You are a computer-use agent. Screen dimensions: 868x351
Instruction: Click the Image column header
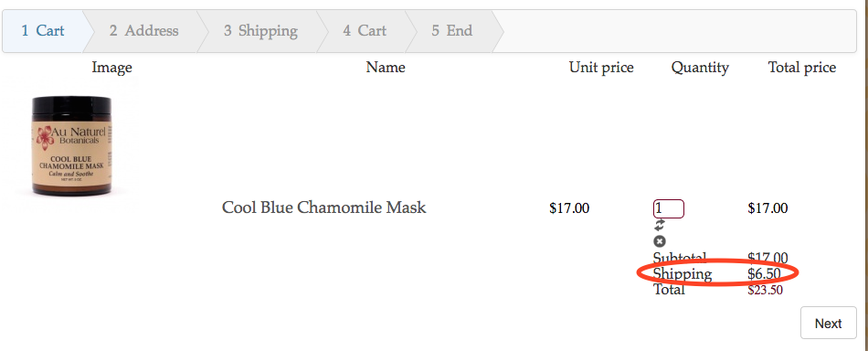coord(111,68)
